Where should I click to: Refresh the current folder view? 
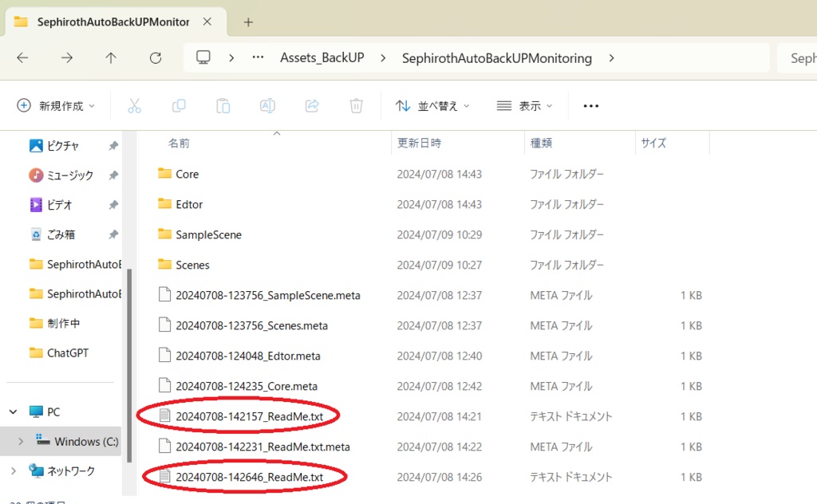[156, 57]
